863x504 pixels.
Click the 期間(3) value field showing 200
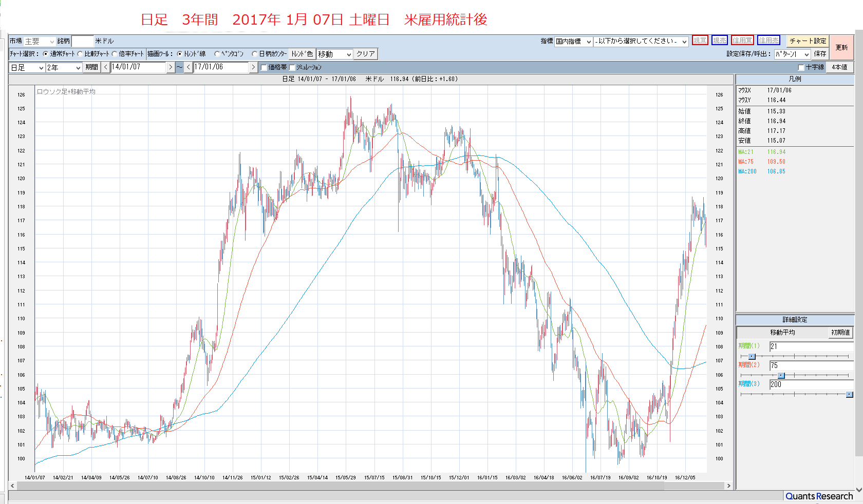coord(811,384)
